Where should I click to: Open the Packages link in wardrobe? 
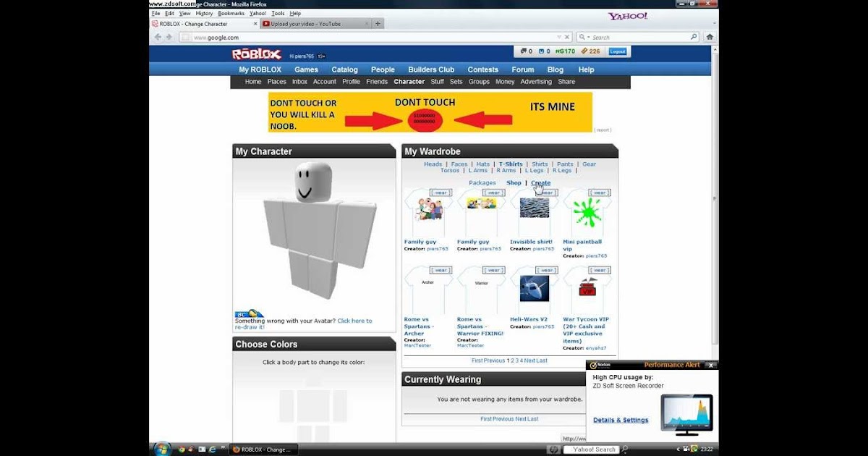click(482, 183)
